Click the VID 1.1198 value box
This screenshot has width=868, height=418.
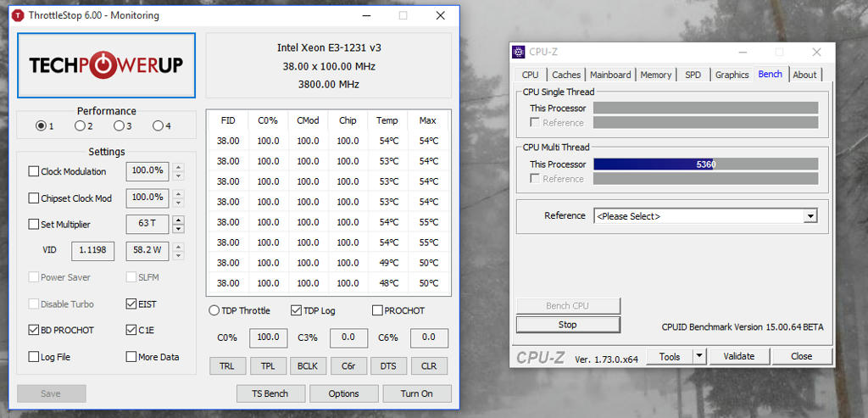point(93,251)
